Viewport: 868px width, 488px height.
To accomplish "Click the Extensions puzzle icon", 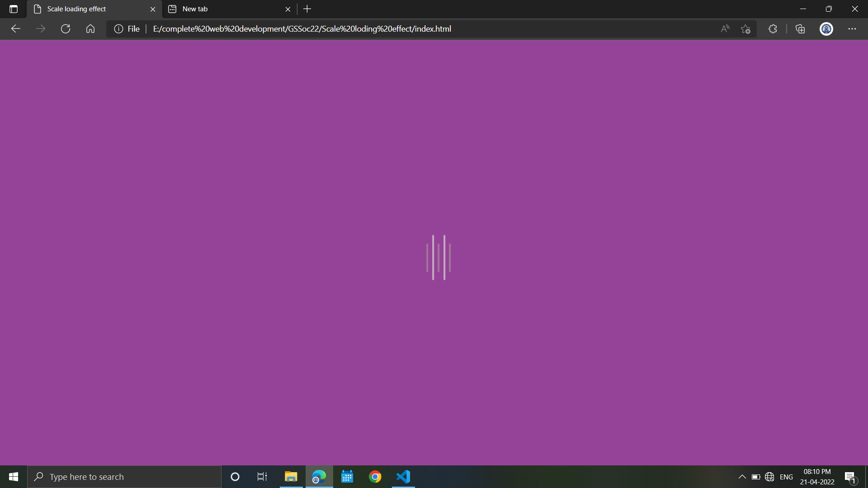I will point(773,28).
